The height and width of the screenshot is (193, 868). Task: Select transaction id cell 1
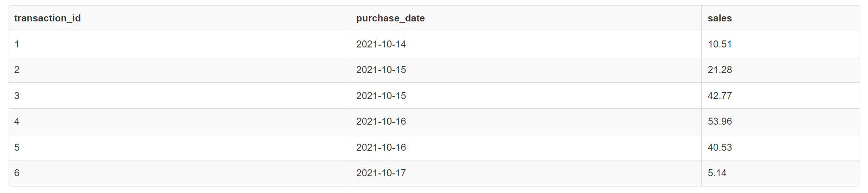pos(17,44)
